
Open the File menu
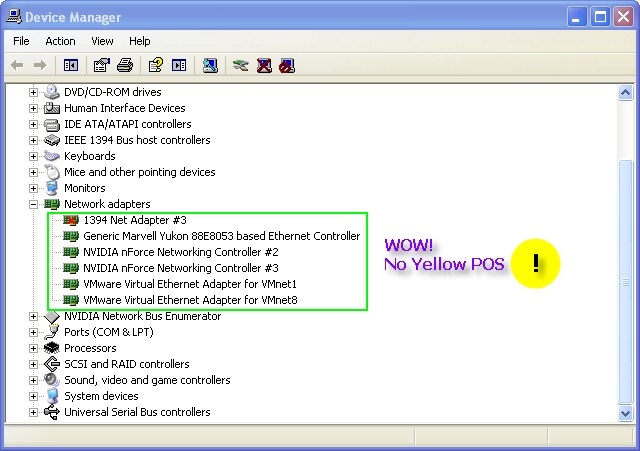21,41
